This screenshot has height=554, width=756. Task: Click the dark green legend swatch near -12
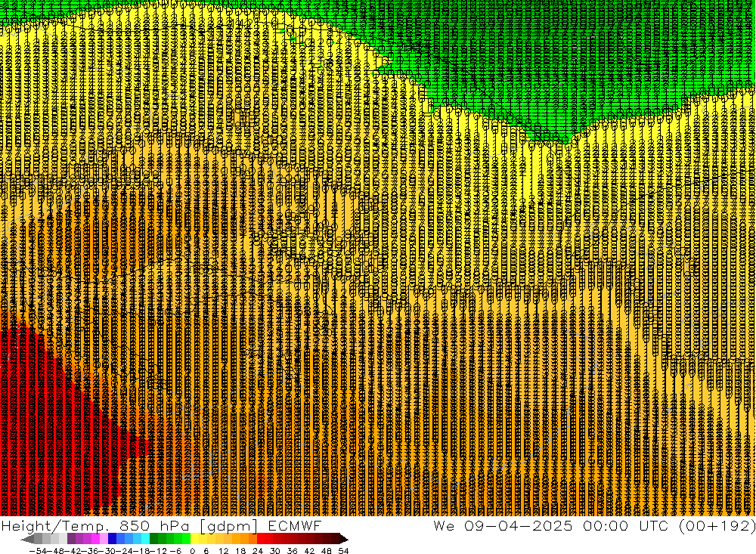pyautogui.click(x=153, y=539)
